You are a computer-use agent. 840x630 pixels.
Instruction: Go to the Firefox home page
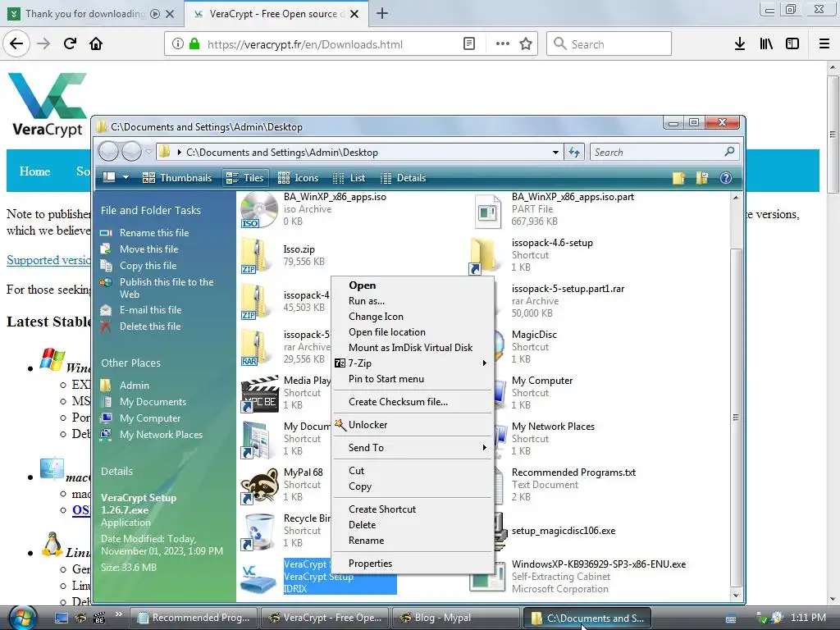point(96,44)
